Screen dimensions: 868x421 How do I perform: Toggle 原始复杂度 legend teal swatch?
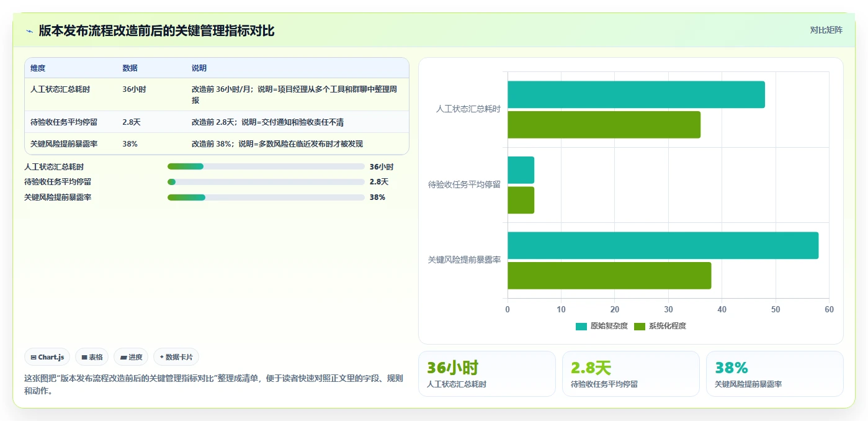[x=581, y=326]
